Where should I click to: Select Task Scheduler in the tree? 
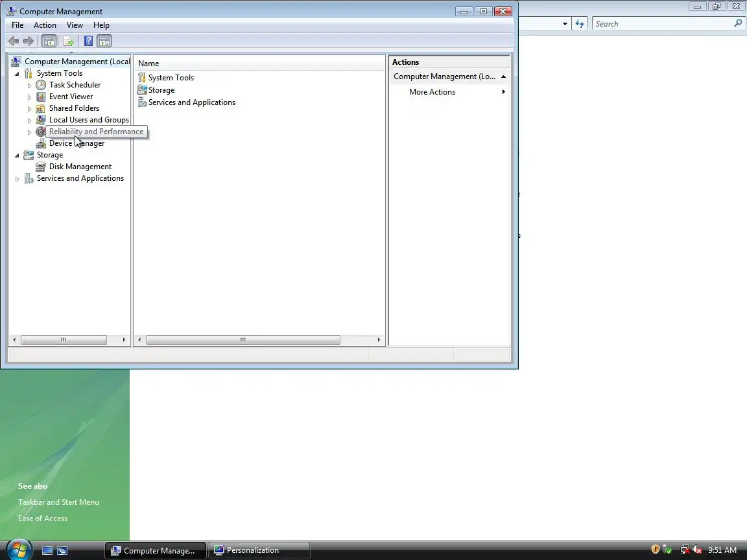tap(75, 85)
